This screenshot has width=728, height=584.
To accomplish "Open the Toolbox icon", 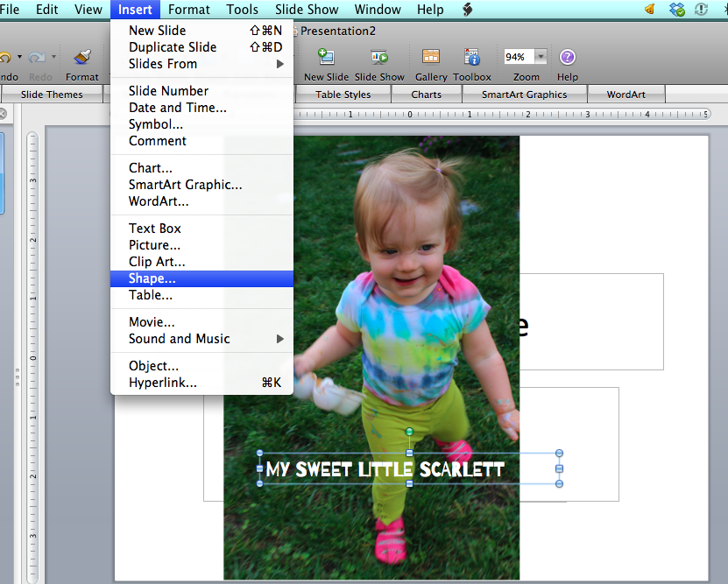I will 472,58.
